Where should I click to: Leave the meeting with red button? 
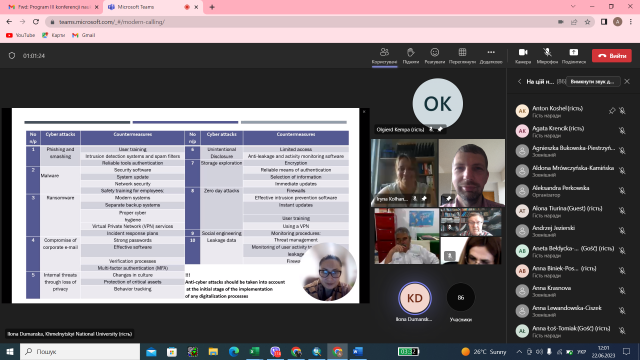click(612, 56)
